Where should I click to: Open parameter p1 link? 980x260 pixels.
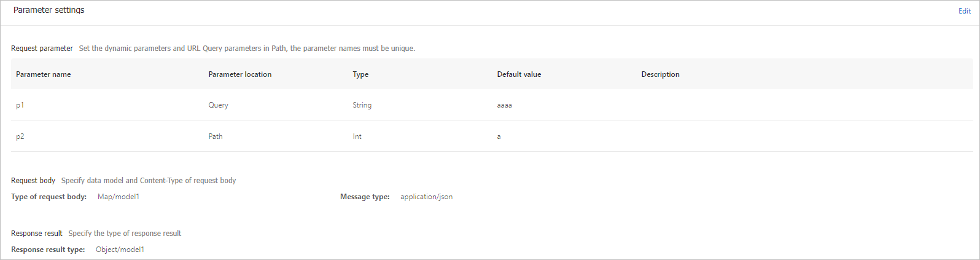pos(20,105)
